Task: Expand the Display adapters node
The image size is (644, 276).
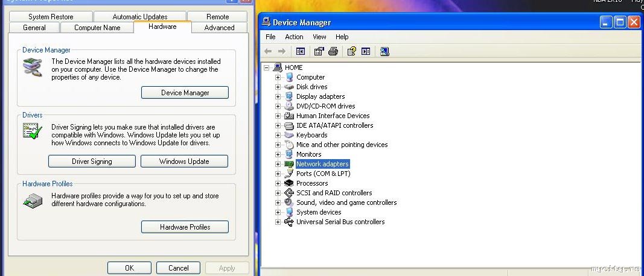Action: (x=278, y=96)
